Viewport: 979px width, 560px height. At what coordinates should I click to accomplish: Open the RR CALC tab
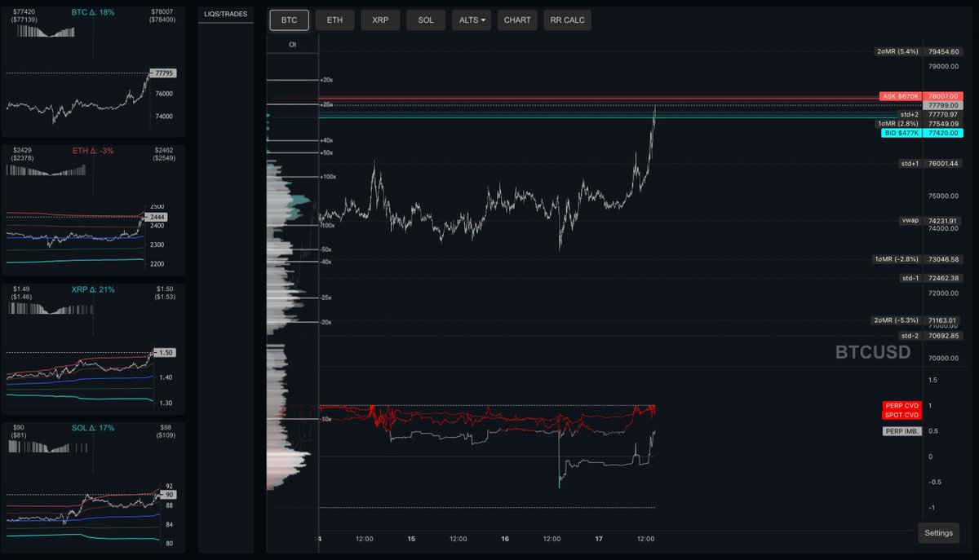coord(568,20)
